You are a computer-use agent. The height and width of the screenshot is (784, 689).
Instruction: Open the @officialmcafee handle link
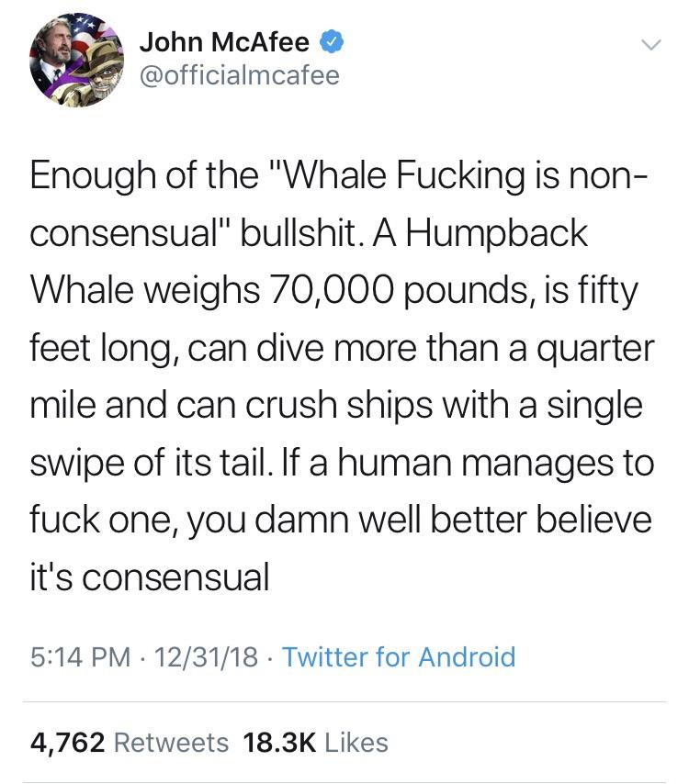coord(240,75)
